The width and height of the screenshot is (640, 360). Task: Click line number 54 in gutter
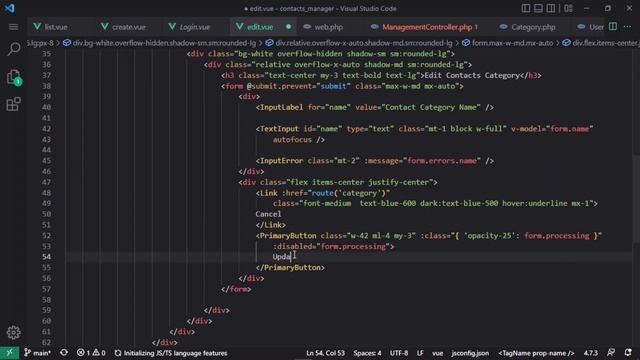point(47,257)
